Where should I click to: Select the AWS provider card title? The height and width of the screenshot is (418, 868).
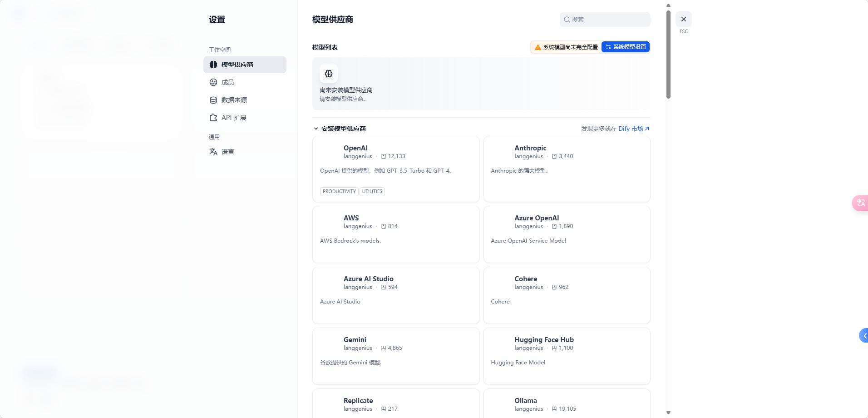click(x=351, y=218)
